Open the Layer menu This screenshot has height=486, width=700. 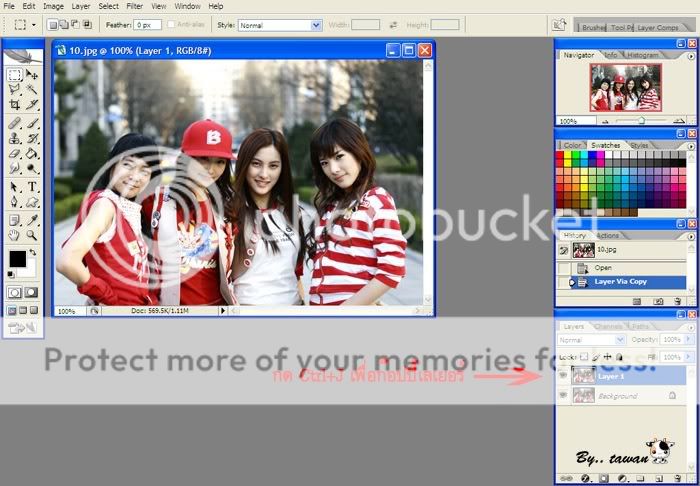(81, 6)
